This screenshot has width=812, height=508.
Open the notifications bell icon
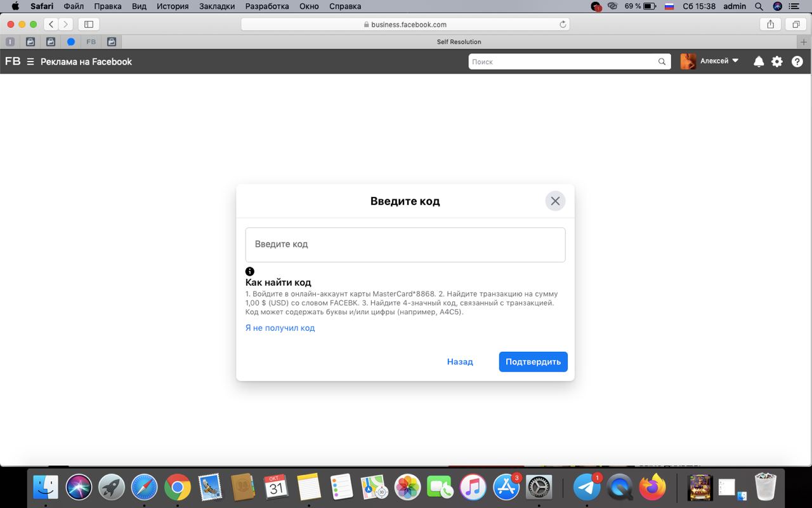(759, 62)
